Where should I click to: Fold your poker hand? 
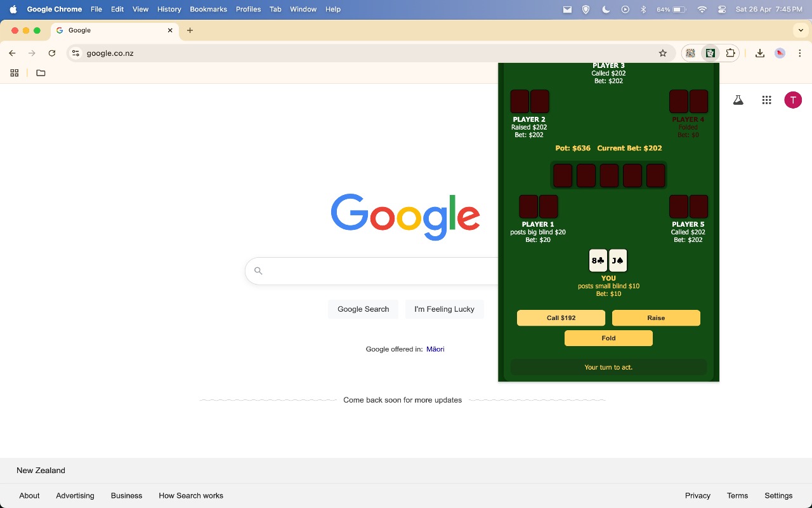click(x=608, y=338)
